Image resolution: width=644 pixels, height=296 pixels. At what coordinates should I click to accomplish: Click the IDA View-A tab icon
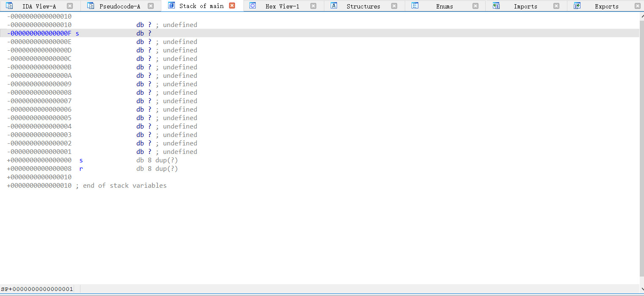point(9,6)
